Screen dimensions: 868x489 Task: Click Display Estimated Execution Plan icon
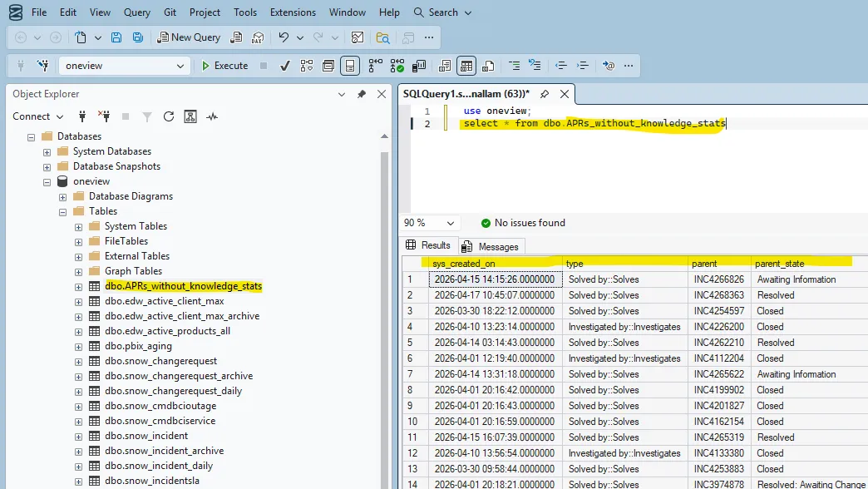307,66
